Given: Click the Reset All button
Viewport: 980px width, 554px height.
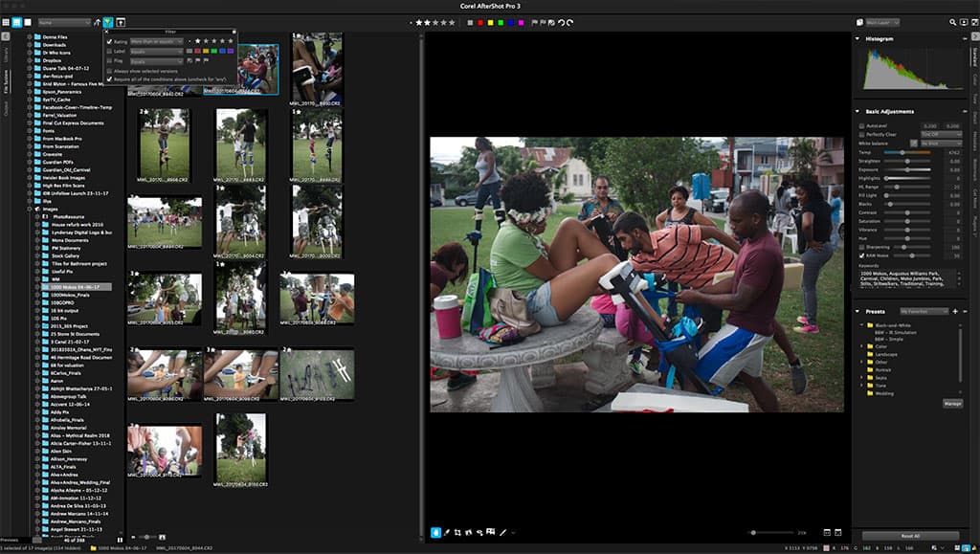Looking at the screenshot, I should [x=910, y=536].
